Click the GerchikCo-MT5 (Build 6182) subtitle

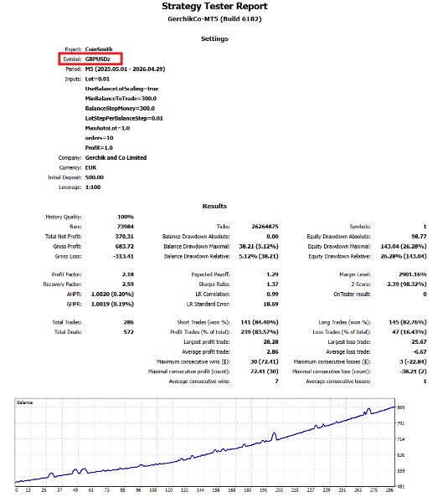(214, 19)
